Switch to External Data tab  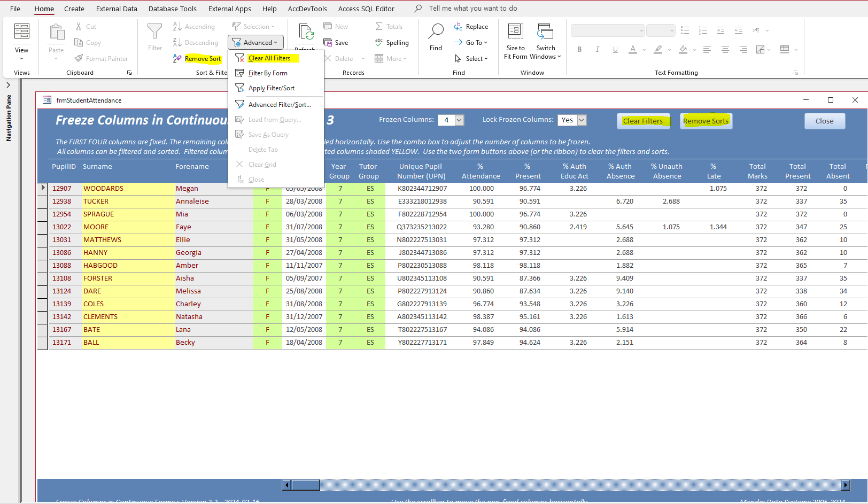(117, 9)
